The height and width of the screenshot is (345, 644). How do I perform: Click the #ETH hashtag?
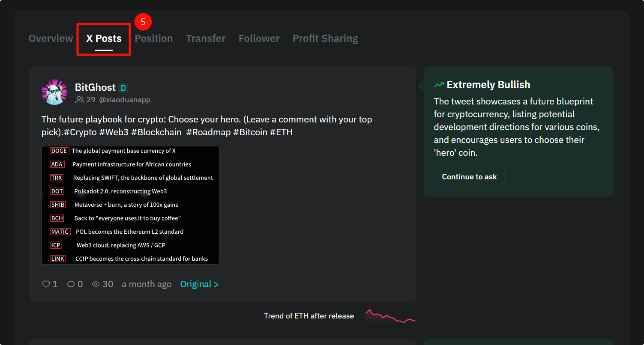click(x=281, y=132)
